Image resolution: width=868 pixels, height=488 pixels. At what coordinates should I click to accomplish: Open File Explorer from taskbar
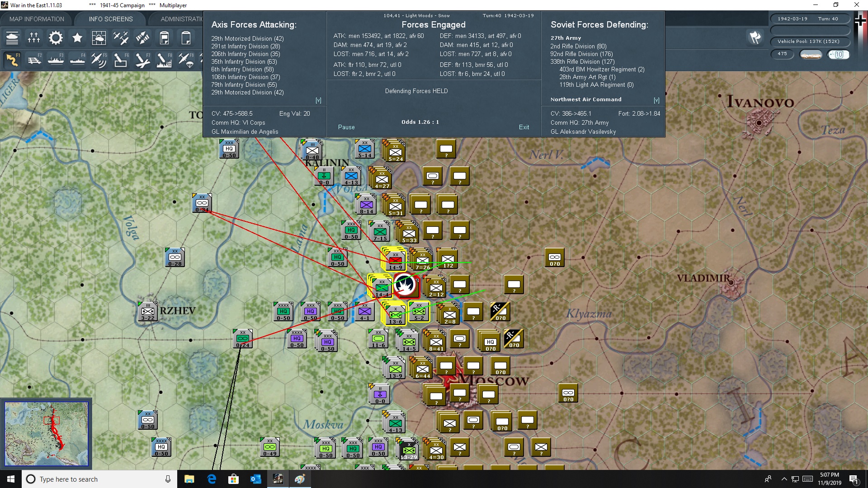189,479
